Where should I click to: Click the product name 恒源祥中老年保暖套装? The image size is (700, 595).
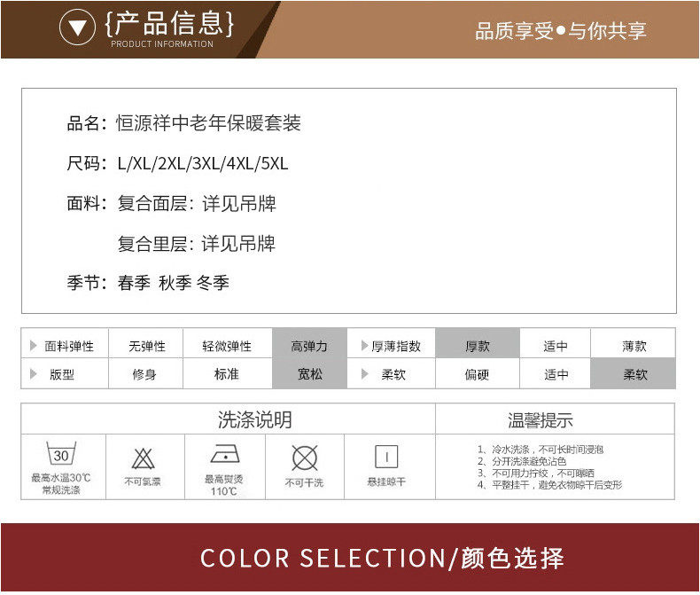point(208,123)
